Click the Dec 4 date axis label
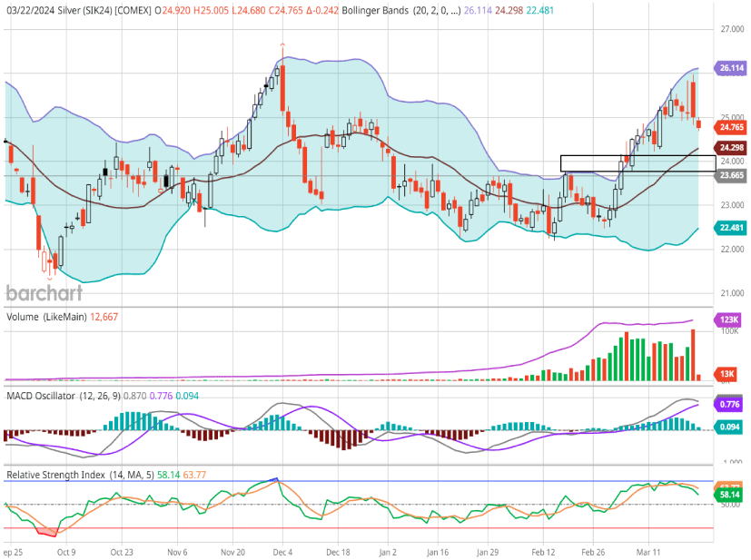Screen dimensions: 751x560 tap(282, 551)
